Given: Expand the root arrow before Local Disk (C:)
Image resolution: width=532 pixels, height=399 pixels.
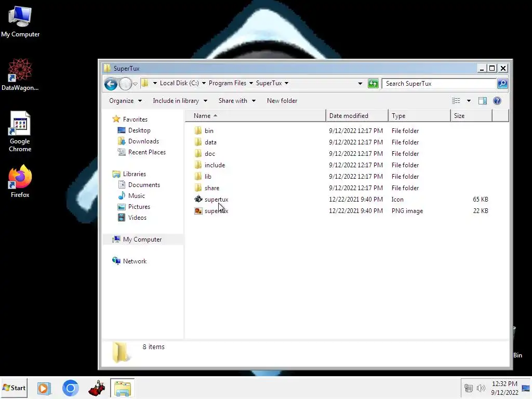Looking at the screenshot, I should (155, 83).
